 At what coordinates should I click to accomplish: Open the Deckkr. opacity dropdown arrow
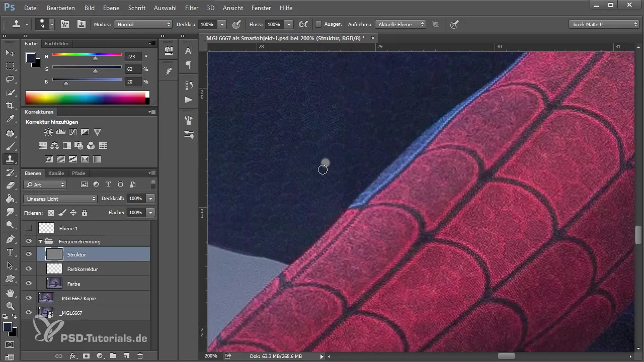(222, 24)
